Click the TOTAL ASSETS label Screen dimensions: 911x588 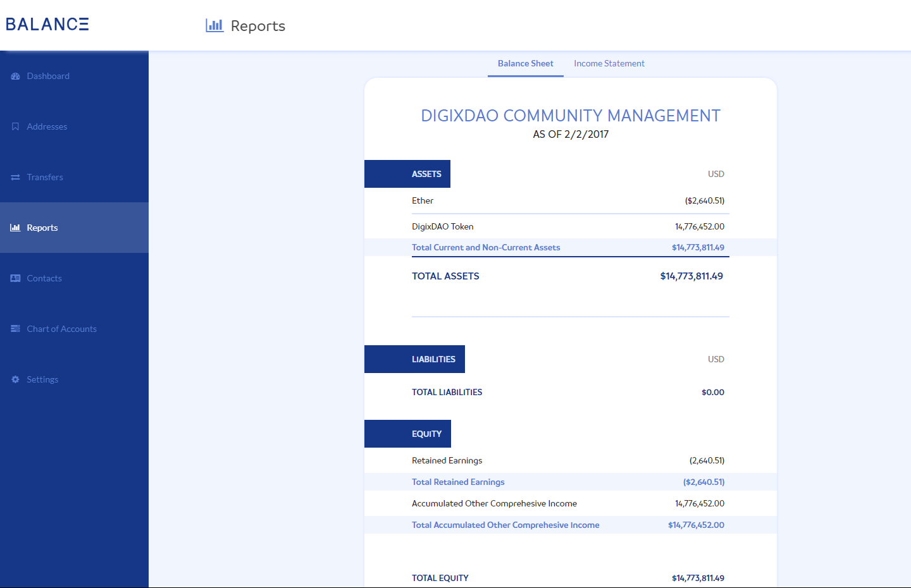pos(445,276)
